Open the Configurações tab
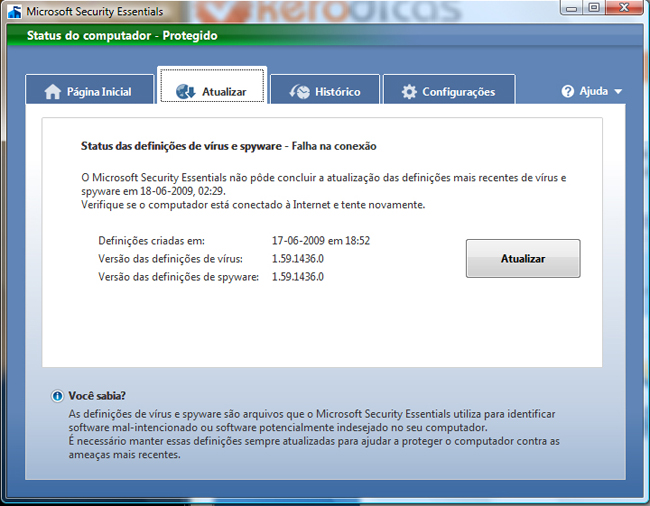The height and width of the screenshot is (506, 650). click(449, 90)
